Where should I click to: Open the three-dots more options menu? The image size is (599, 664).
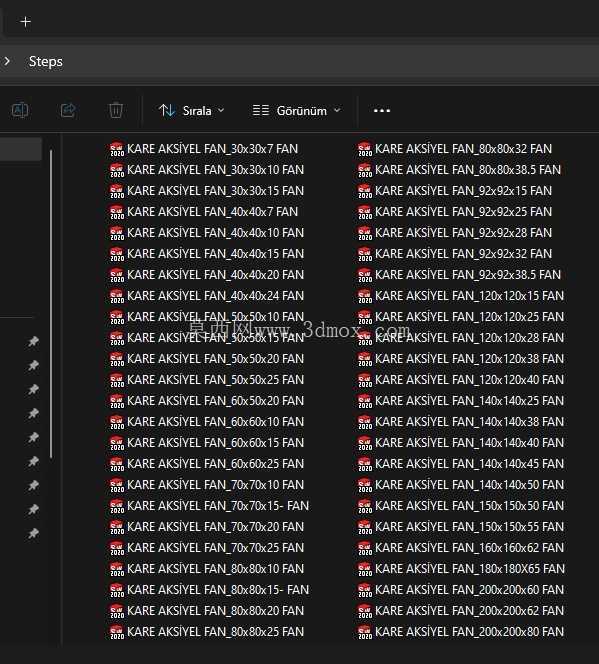382,111
